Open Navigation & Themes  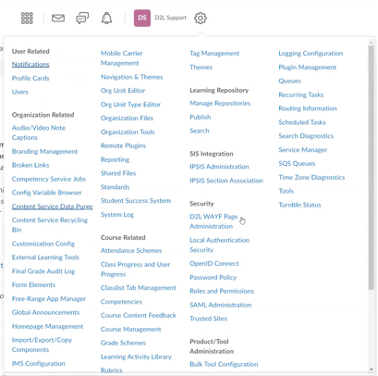pos(132,77)
